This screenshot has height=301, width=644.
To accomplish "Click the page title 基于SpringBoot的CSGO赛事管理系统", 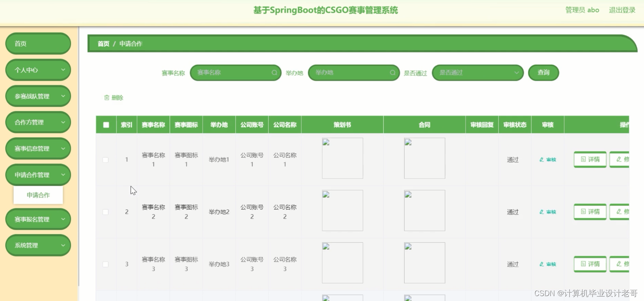I will point(325,10).
